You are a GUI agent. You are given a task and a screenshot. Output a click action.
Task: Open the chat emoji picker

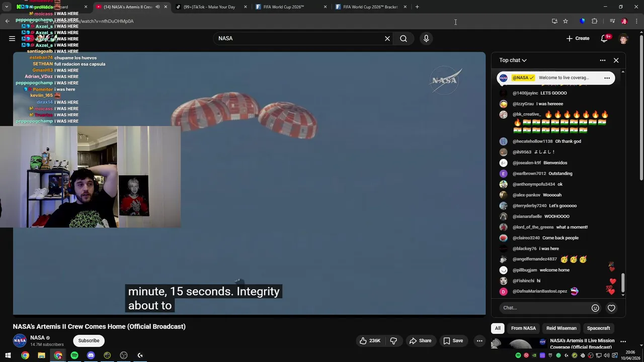[595, 308]
